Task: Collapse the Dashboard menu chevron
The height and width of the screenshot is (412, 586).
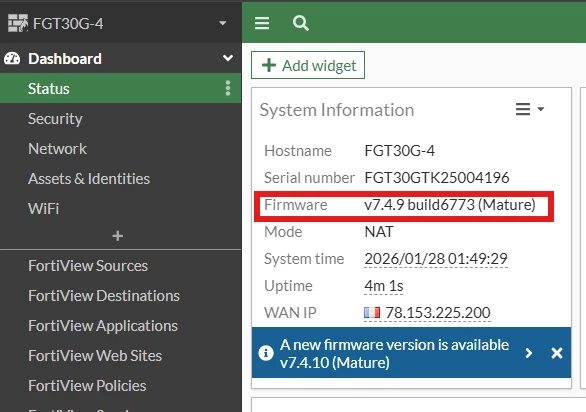Action: click(x=228, y=58)
